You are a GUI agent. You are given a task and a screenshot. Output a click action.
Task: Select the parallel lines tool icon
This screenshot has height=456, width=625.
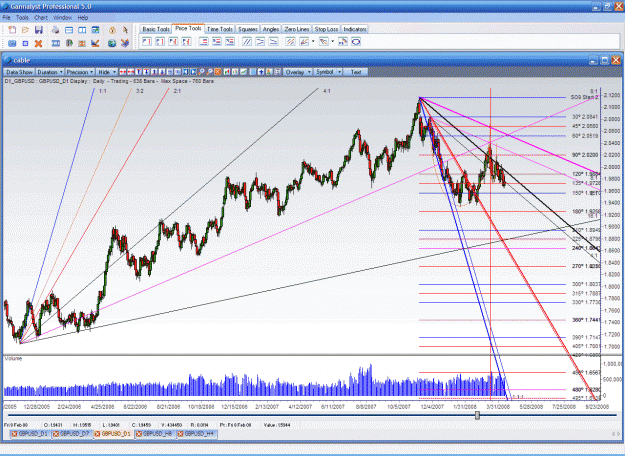247,41
